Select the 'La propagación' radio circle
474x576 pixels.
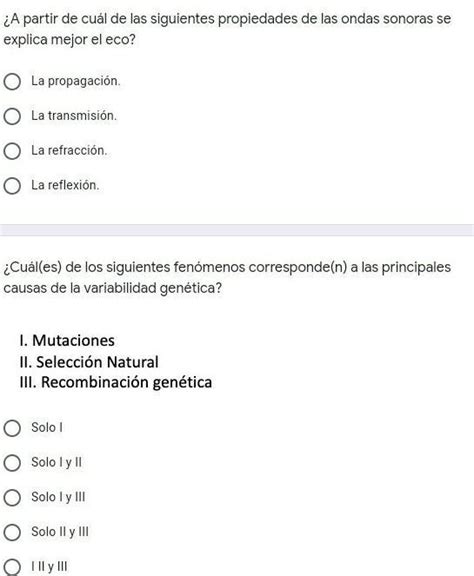[x=12, y=81]
